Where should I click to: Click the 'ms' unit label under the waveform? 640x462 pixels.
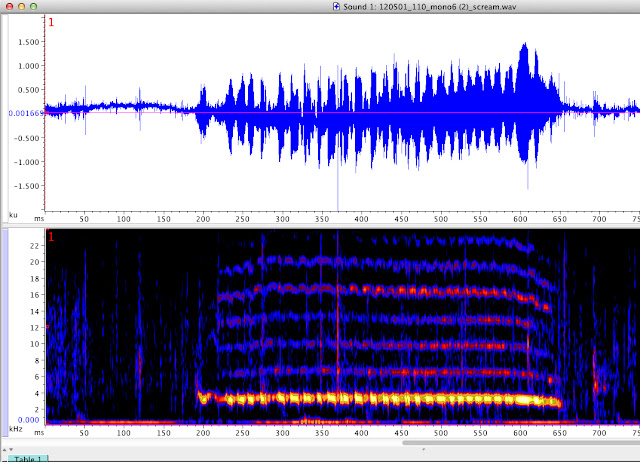coord(39,219)
